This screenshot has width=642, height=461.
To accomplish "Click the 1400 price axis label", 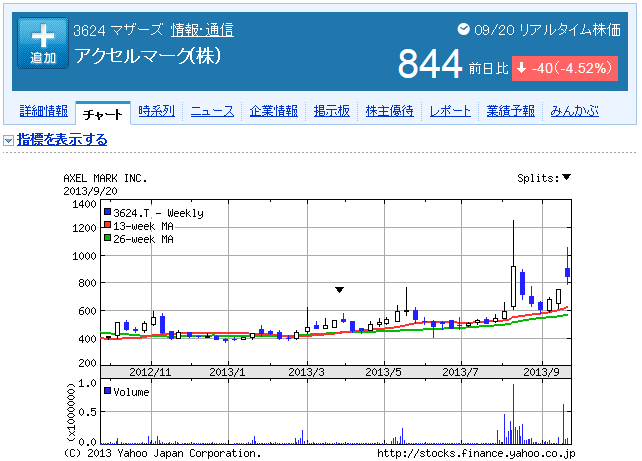I will [84, 204].
